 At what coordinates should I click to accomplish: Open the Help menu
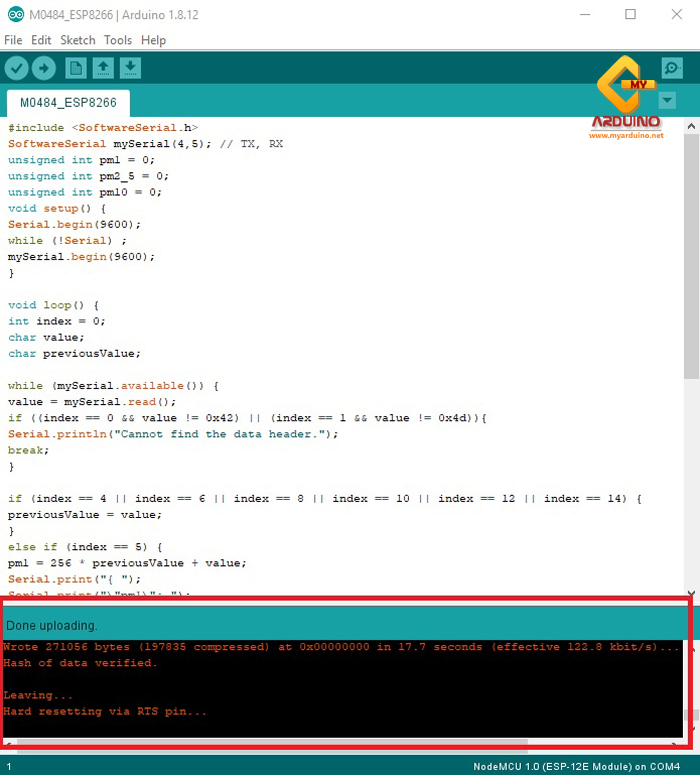[153, 41]
